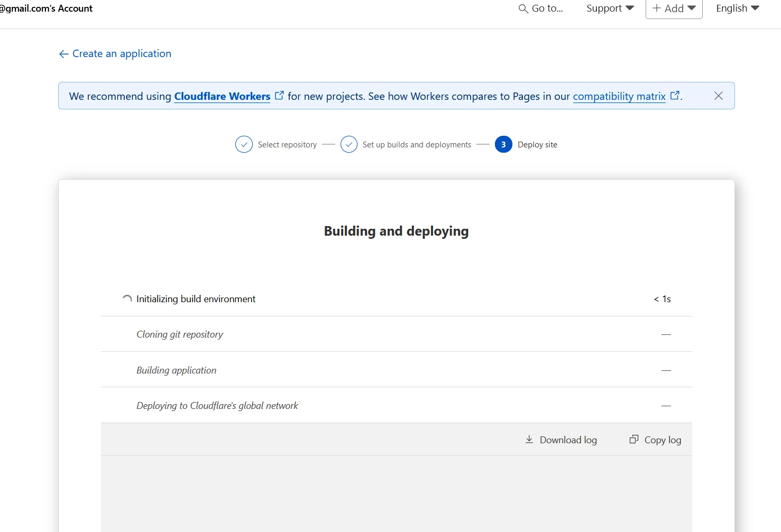Select the Select repository step label

(287, 144)
